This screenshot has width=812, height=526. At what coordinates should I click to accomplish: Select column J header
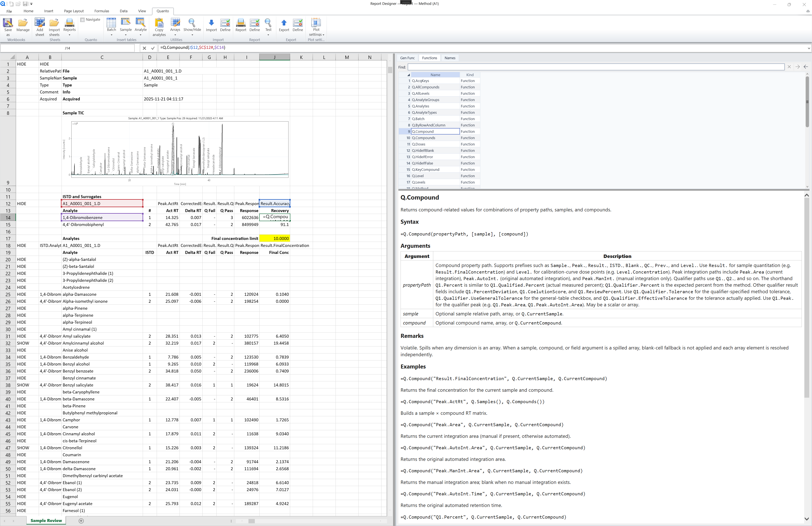click(x=274, y=57)
